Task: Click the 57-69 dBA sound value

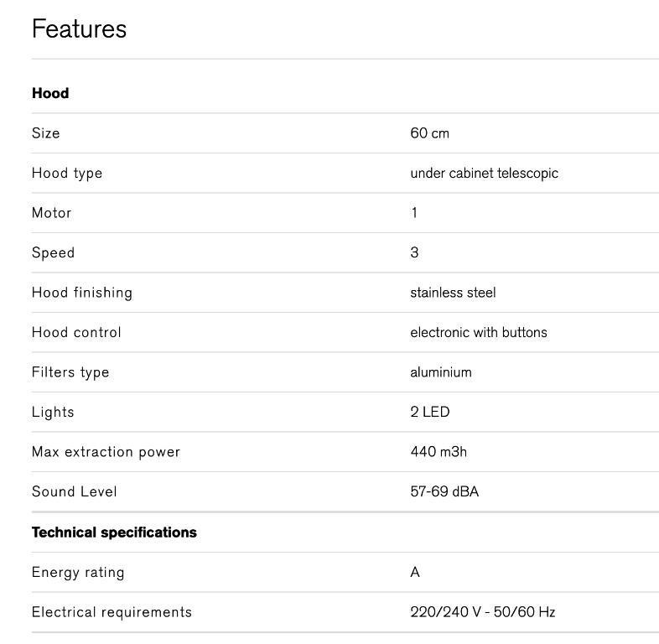Action: [x=444, y=492]
